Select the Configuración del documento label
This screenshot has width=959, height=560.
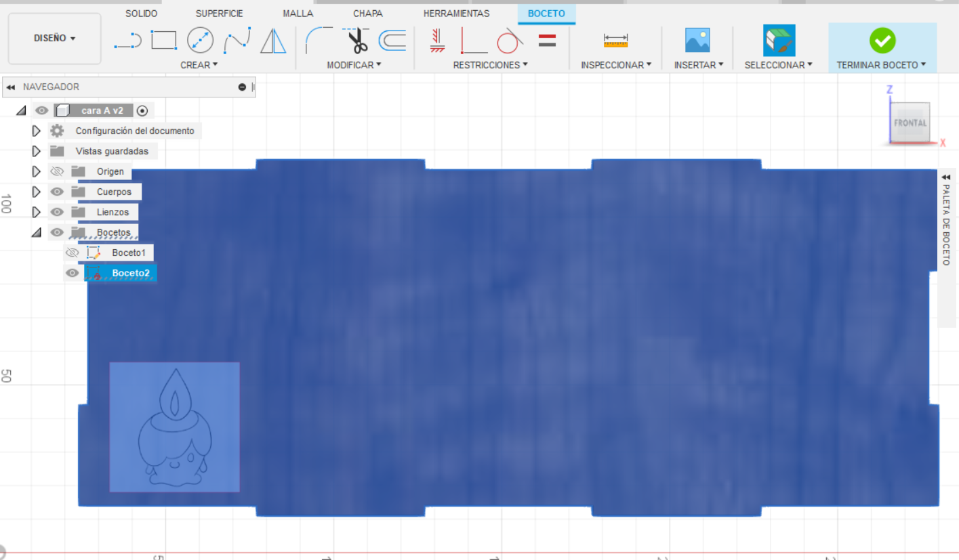pyautogui.click(x=135, y=131)
